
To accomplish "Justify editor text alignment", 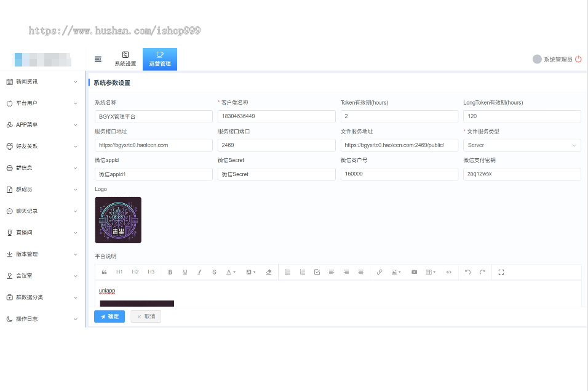I will 361,272.
